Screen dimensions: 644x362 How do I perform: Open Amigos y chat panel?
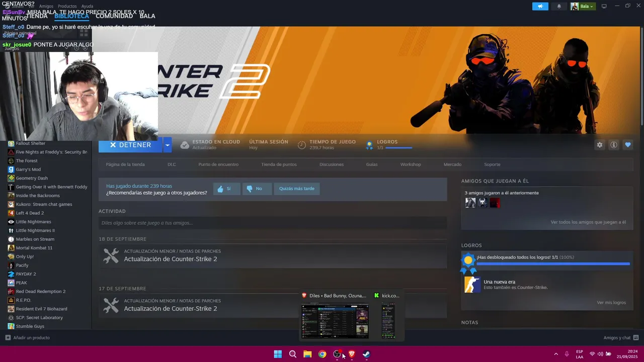point(621,338)
